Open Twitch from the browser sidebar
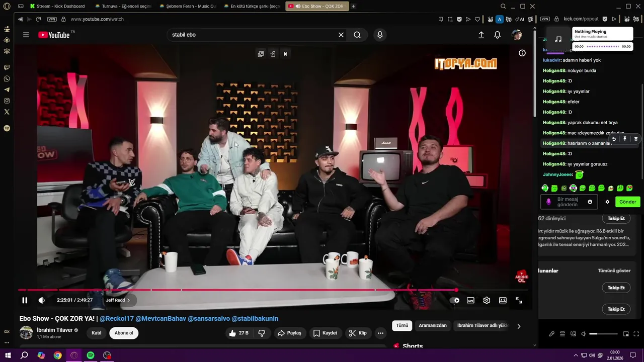The height and width of the screenshot is (362, 644). tap(7, 67)
